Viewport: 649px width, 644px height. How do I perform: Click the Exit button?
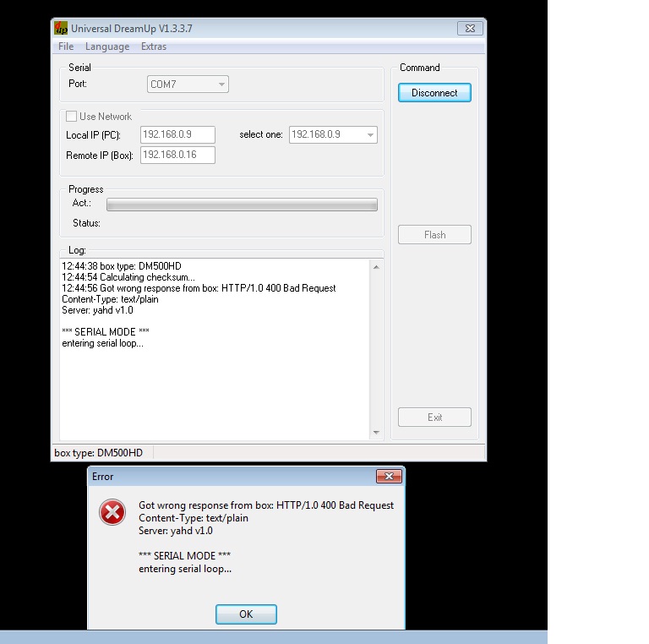pos(434,418)
